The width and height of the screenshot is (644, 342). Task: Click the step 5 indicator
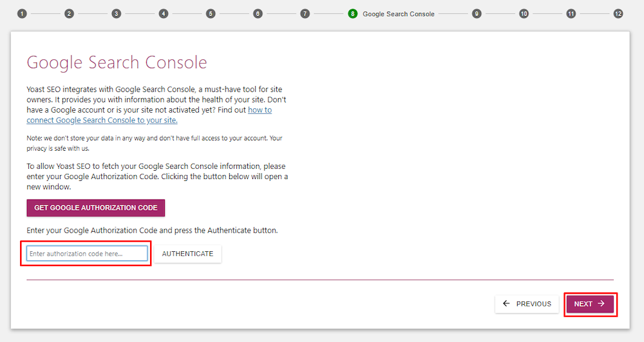211,14
